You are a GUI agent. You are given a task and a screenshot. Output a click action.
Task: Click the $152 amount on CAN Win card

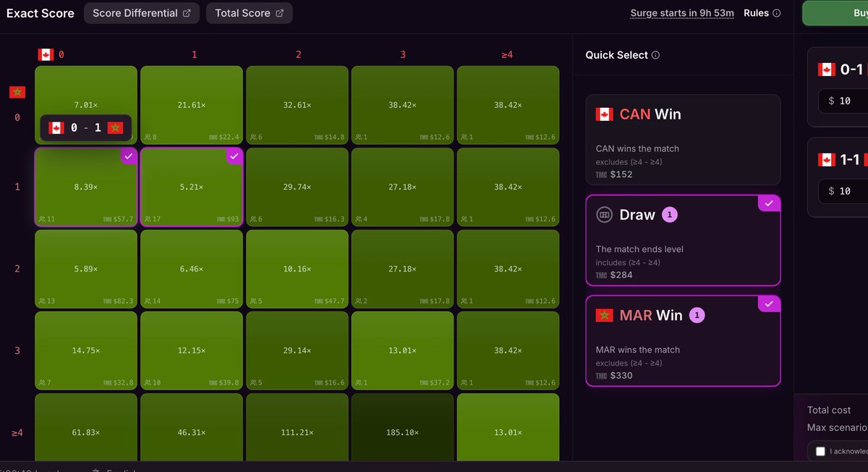point(621,174)
